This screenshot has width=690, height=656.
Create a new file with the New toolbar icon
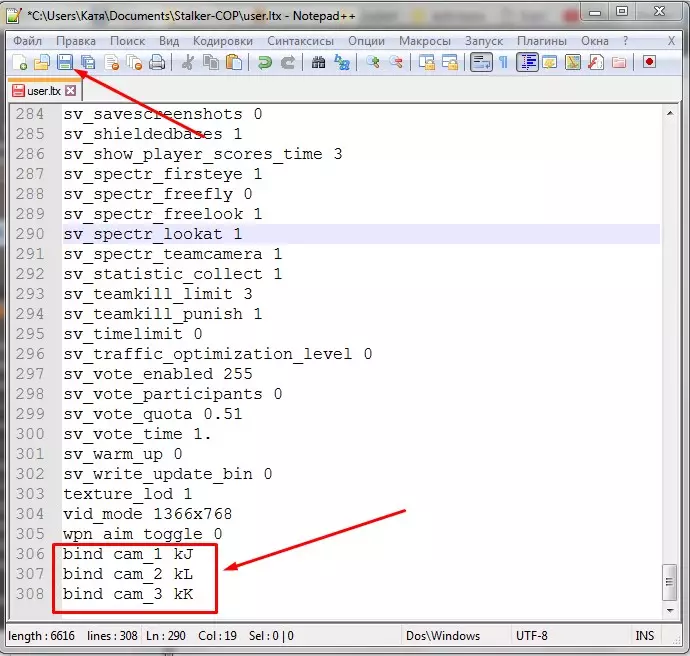pos(20,62)
